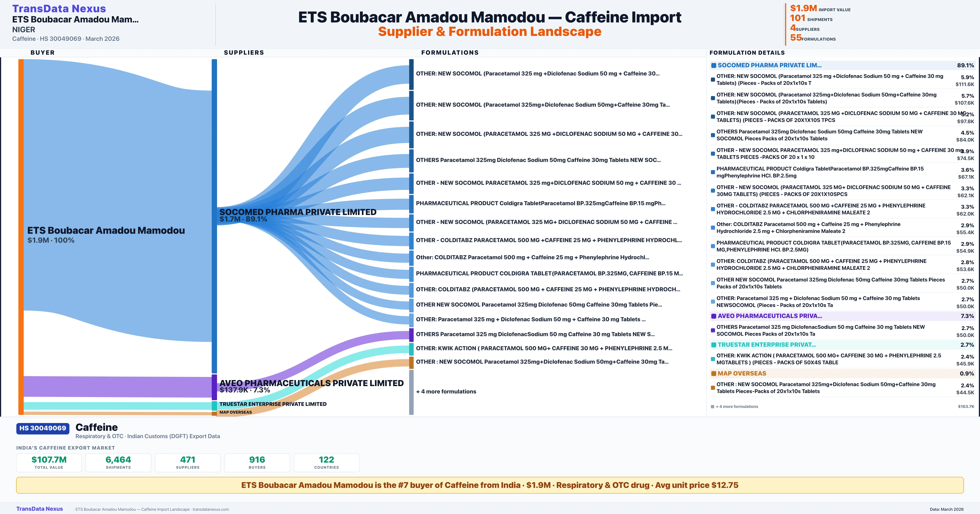Screen dimensions: 980x514
Task: Click the $107.7M Total Value stat card
Action: point(49,462)
